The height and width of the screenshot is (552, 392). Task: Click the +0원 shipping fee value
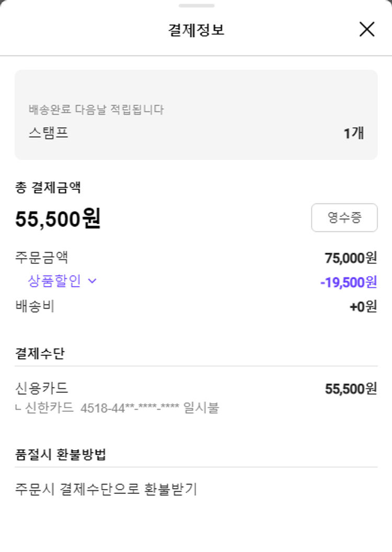point(363,307)
